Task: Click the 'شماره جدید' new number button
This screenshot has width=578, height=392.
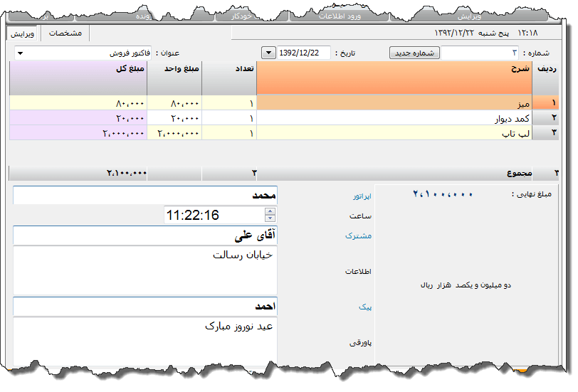Action: point(414,53)
